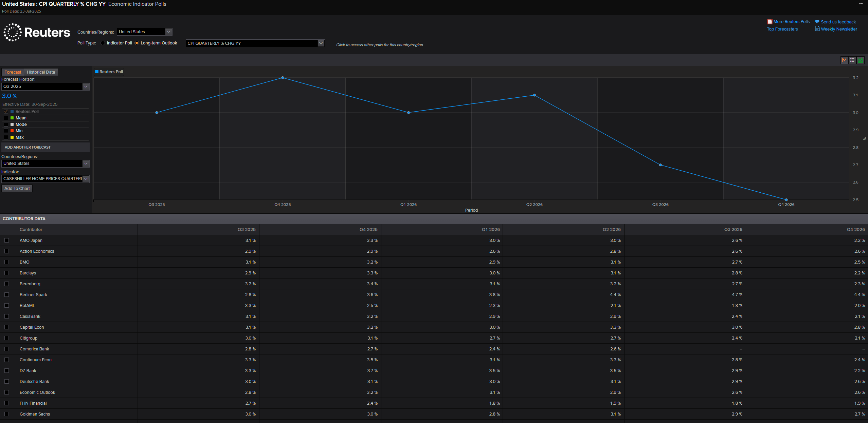Switch to table view icon
The width and height of the screenshot is (868, 423).
[x=852, y=60]
